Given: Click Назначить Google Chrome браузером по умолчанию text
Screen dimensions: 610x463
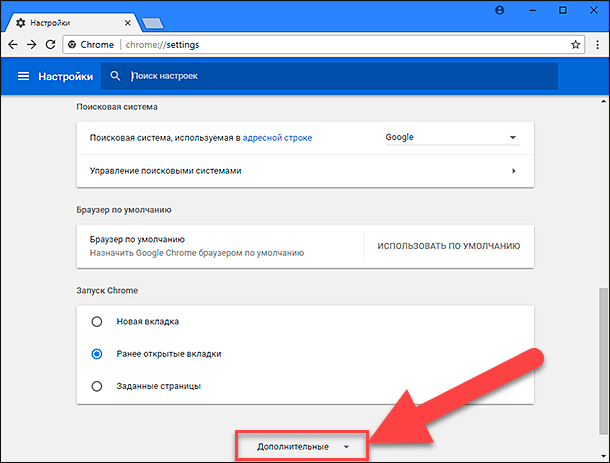Looking at the screenshot, I should tap(197, 253).
